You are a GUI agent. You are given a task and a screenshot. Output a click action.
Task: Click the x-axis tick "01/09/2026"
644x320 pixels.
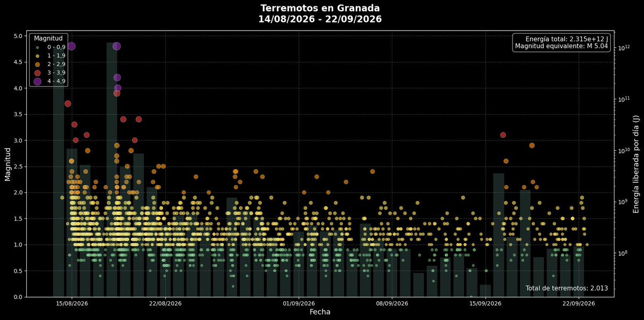click(x=298, y=303)
